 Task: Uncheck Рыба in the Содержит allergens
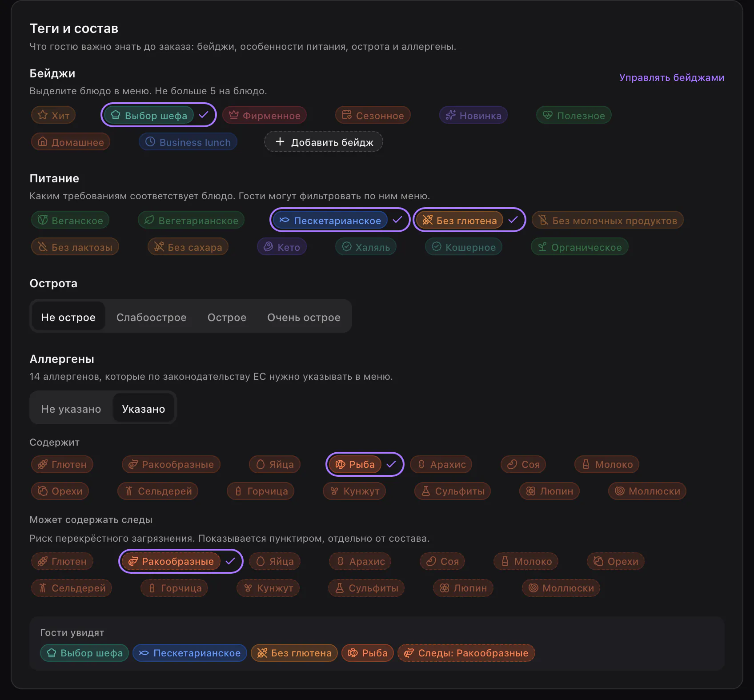tap(365, 464)
